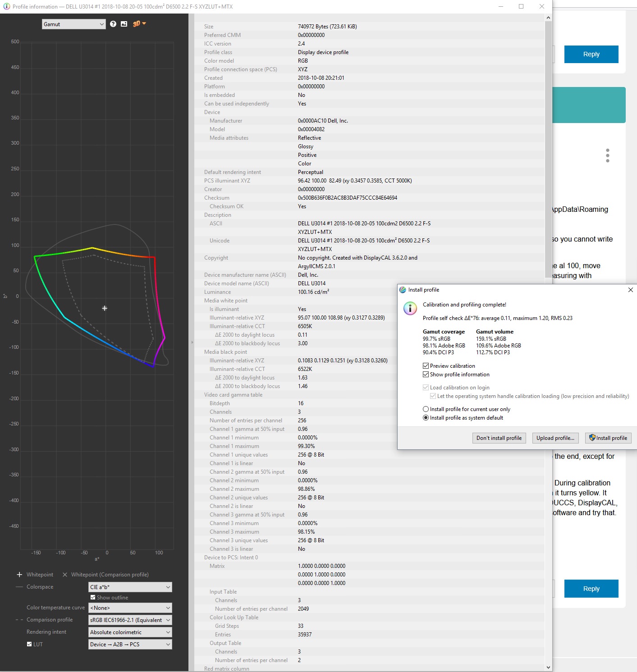Select the 'Video card gamma table' row
Screen dimensions: 637x672
(233, 395)
